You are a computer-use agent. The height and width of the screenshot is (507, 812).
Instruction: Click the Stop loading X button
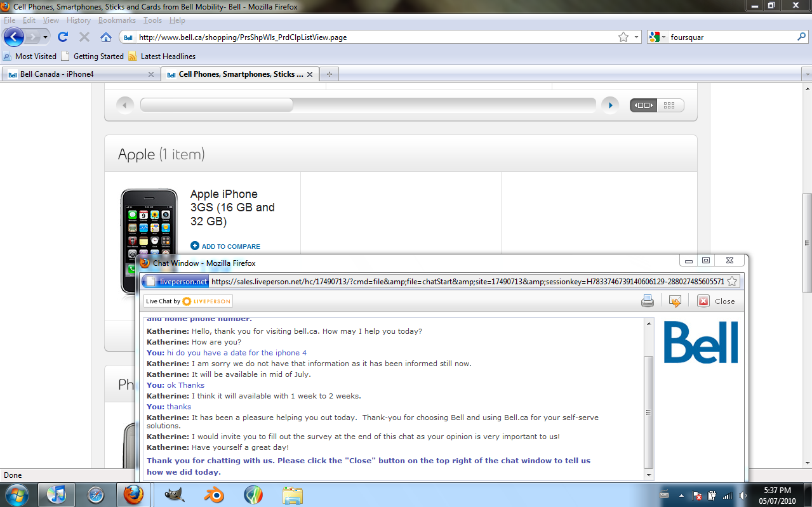tap(84, 37)
